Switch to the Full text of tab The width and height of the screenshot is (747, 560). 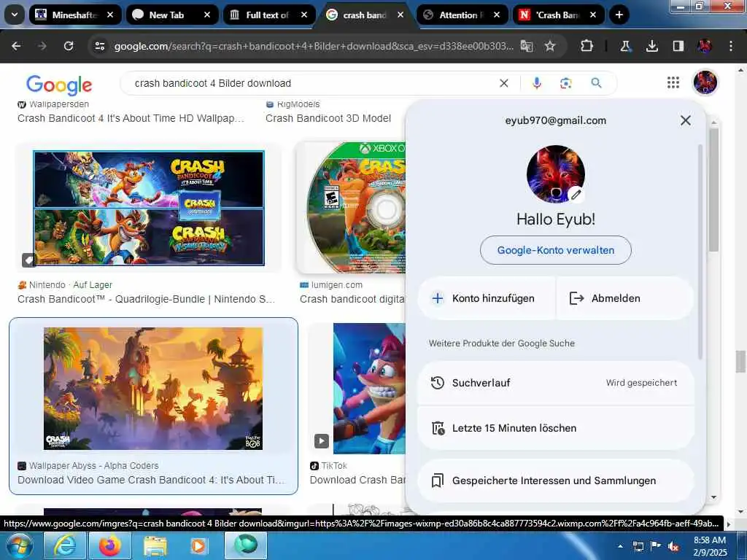[268, 15]
